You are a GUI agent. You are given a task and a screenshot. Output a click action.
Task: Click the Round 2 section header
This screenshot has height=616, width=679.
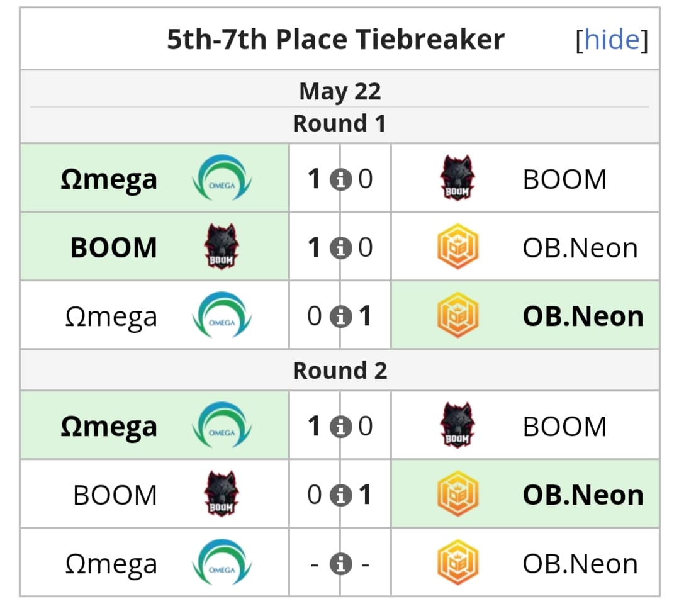(x=339, y=370)
